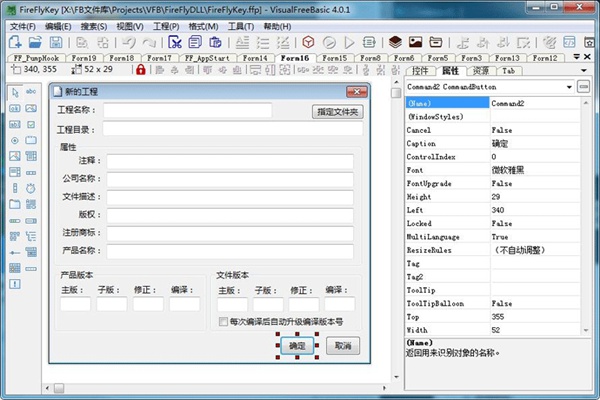Select the Locked property row
This screenshot has width=600, height=400.
(x=493, y=224)
